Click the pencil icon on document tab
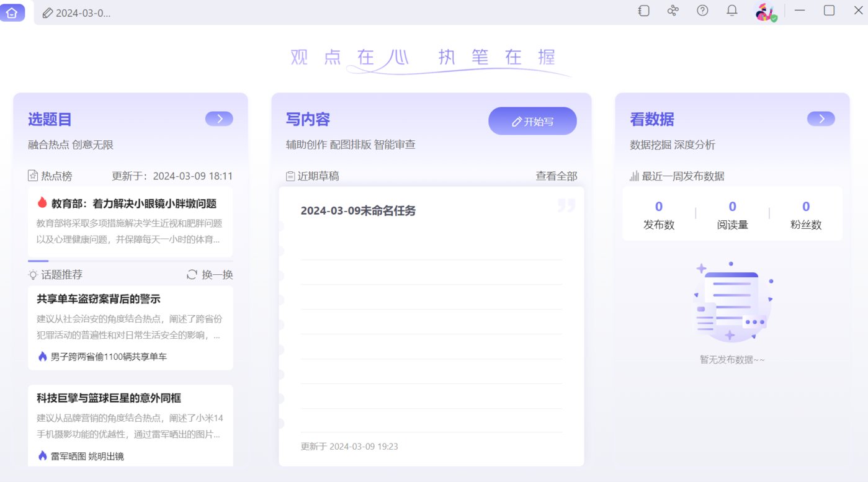Viewport: 868px width, 482px height. point(48,13)
